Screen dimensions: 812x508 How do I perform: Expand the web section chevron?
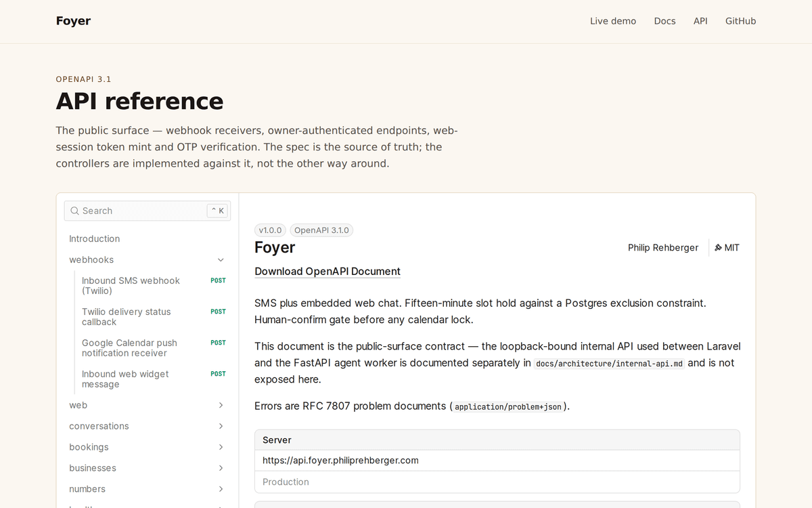[x=221, y=405]
